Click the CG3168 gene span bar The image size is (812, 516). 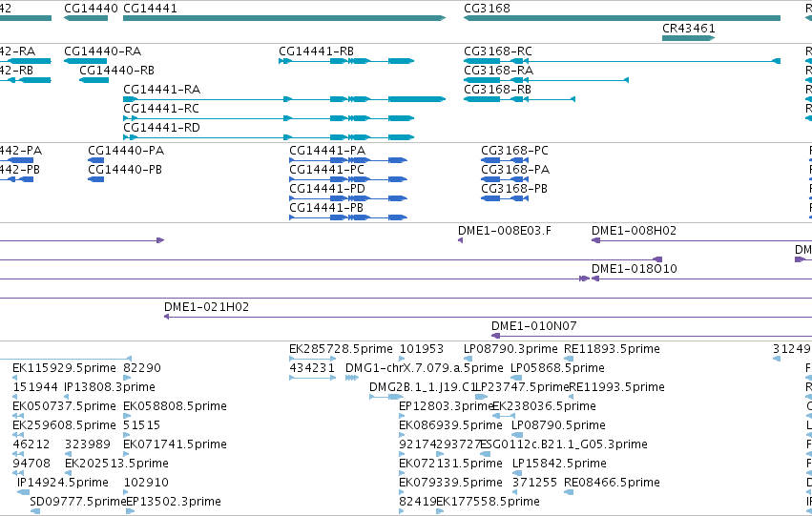pos(622,18)
